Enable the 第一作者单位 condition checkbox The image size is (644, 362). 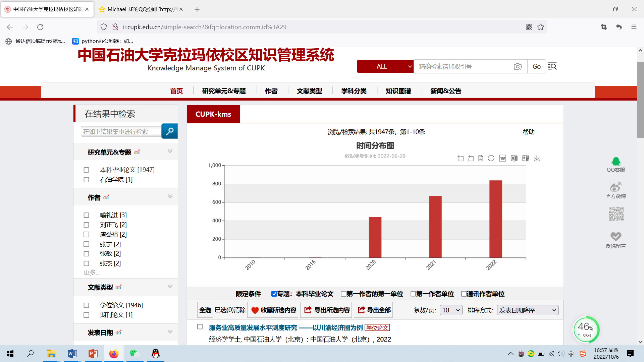413,294
